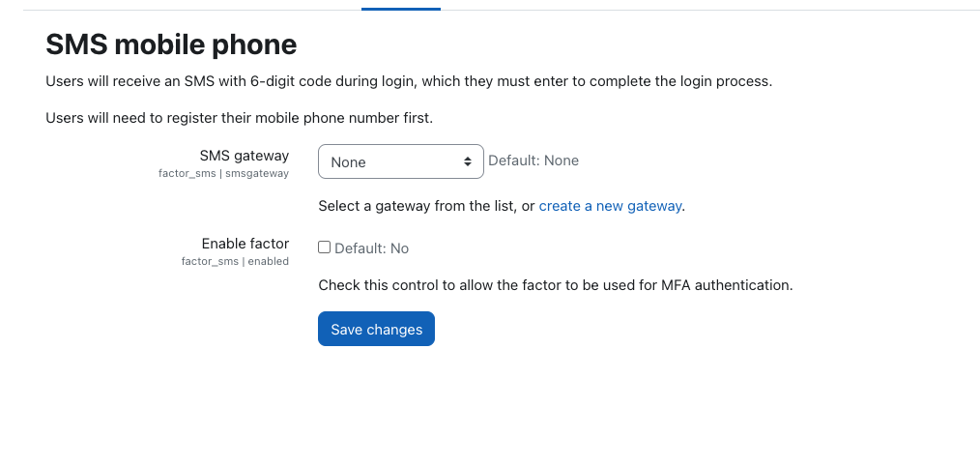Click the 'Default: No' checkbox label
This screenshot has width=980, height=466.
point(372,248)
